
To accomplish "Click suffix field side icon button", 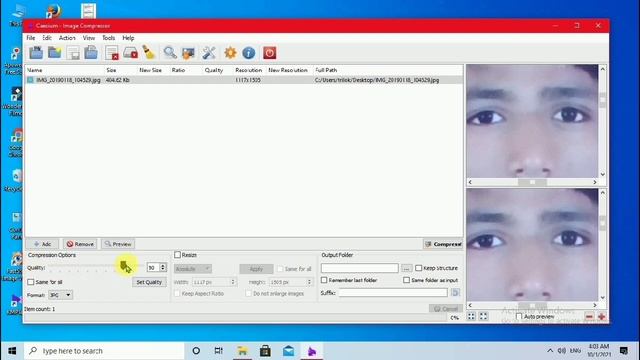I will 455,293.
